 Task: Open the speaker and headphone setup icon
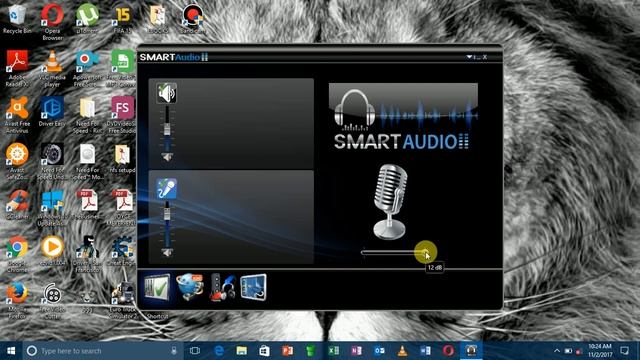[222, 287]
